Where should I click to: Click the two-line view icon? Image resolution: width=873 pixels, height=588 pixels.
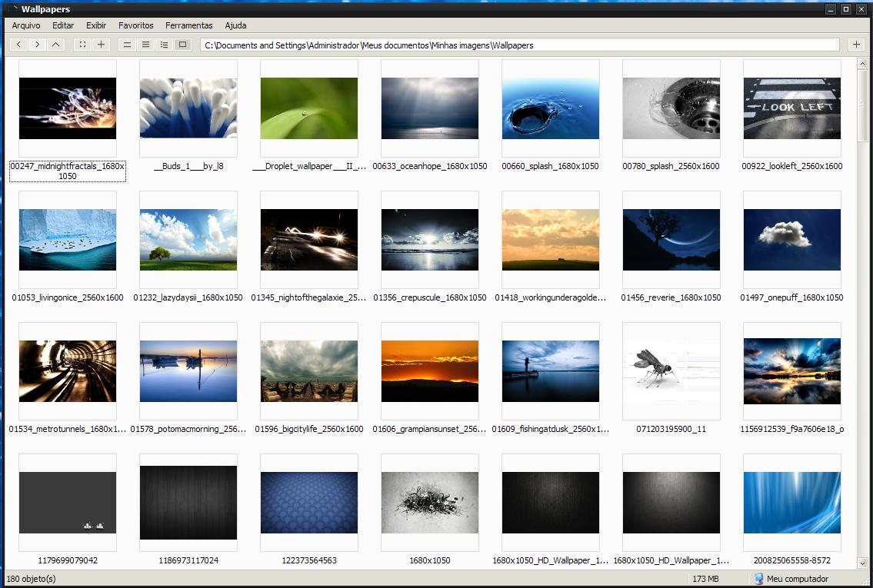click(x=127, y=45)
